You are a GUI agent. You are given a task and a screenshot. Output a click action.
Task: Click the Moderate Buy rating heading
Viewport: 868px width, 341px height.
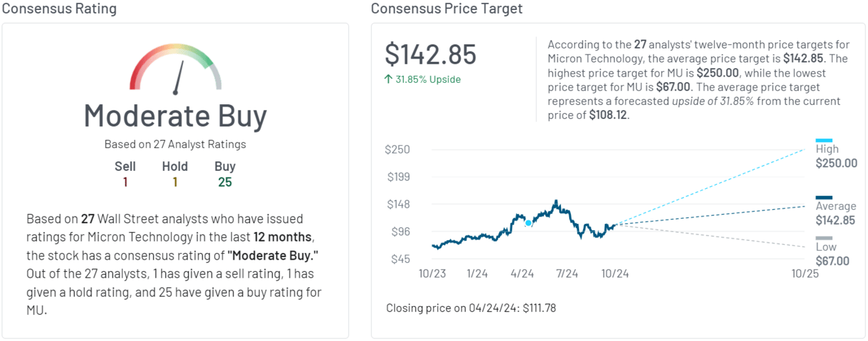click(175, 116)
